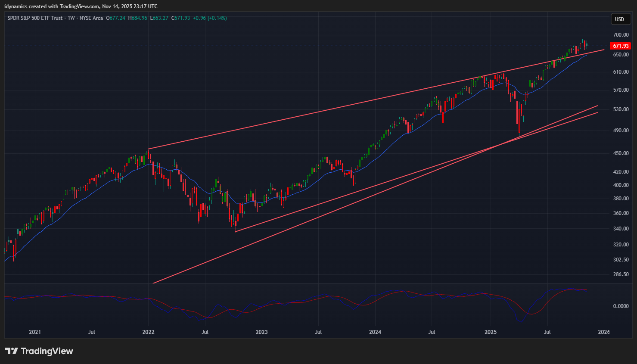637x364 pixels.
Task: Select the 450.00 price axis label
Action: tap(621, 153)
